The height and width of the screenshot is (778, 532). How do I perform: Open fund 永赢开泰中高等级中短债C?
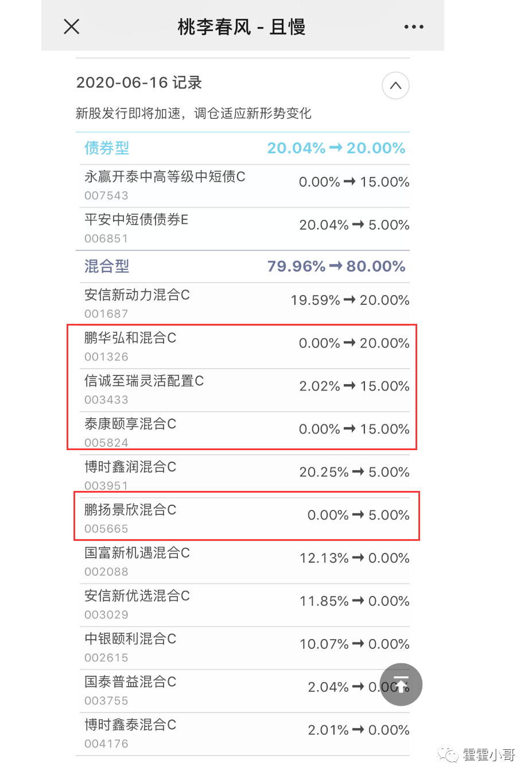pyautogui.click(x=243, y=186)
